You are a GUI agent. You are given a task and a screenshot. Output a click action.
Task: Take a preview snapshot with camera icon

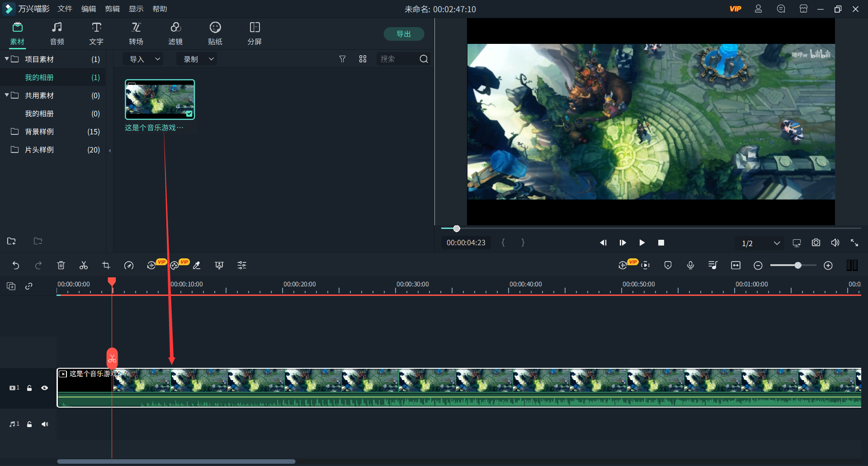click(816, 243)
